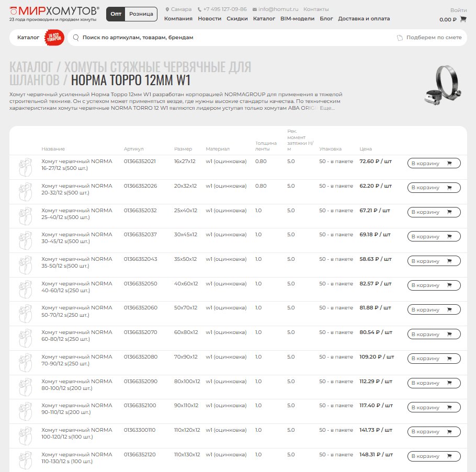Screen dimensions: 476x472
Task: Switch to Опт pricing mode
Action: pyautogui.click(x=116, y=14)
